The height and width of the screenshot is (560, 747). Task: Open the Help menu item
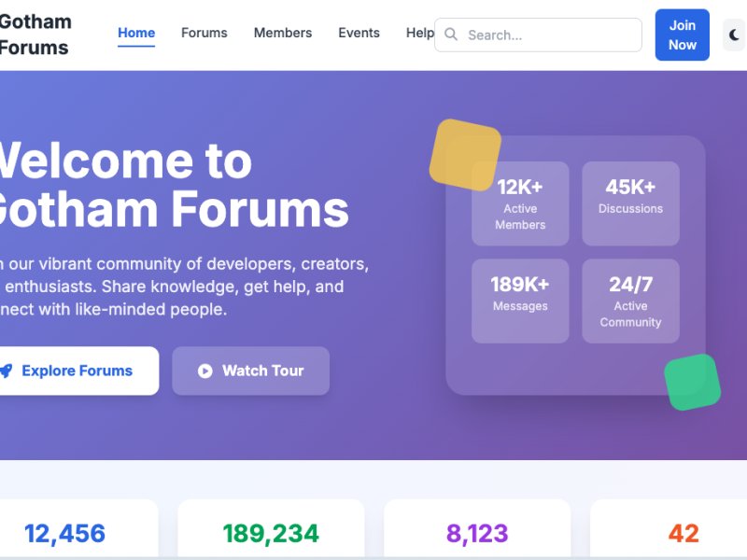[x=419, y=33]
